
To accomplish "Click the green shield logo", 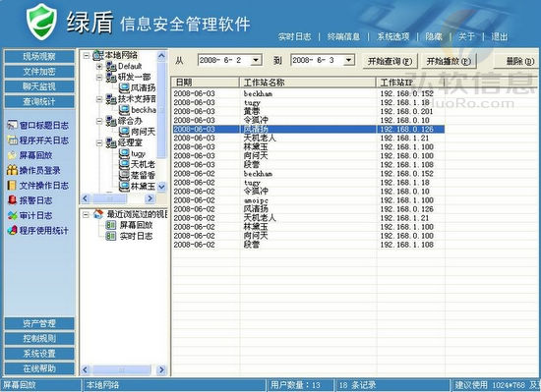I will point(41,22).
